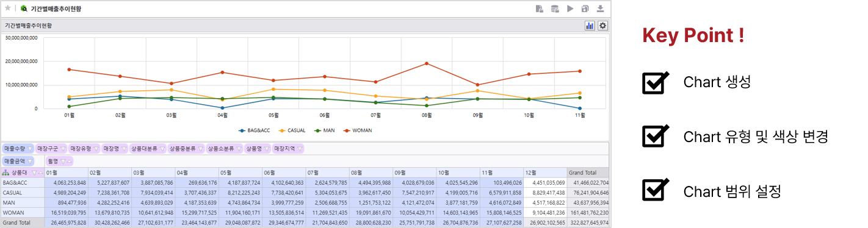The height and width of the screenshot is (228, 868).
Task: Click the filter icon on 매장구군 field
Action: [x=62, y=149]
